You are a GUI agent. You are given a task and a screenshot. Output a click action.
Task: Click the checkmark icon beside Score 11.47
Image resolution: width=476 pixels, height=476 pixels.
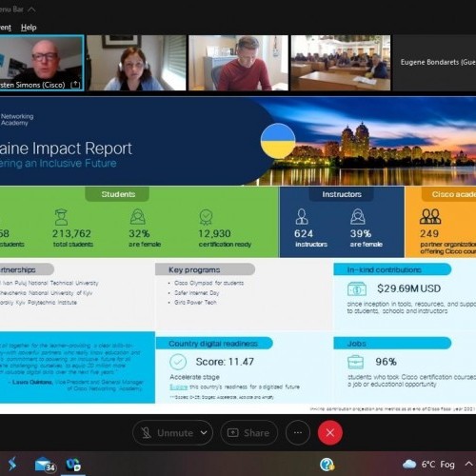click(x=178, y=362)
